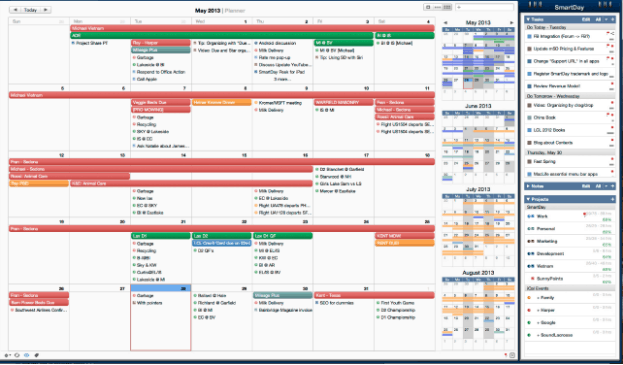Select the Work project icon
This screenshot has height=365, width=623.
click(530, 216)
